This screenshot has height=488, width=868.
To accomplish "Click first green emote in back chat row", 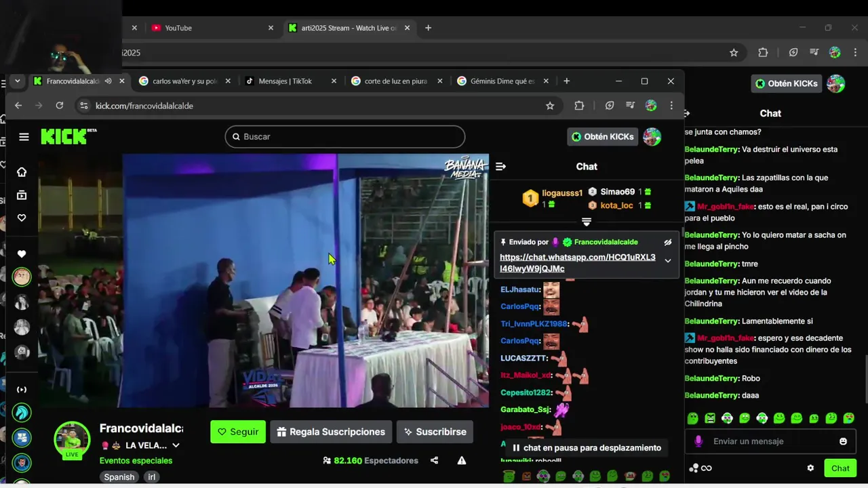I will 692,418.
